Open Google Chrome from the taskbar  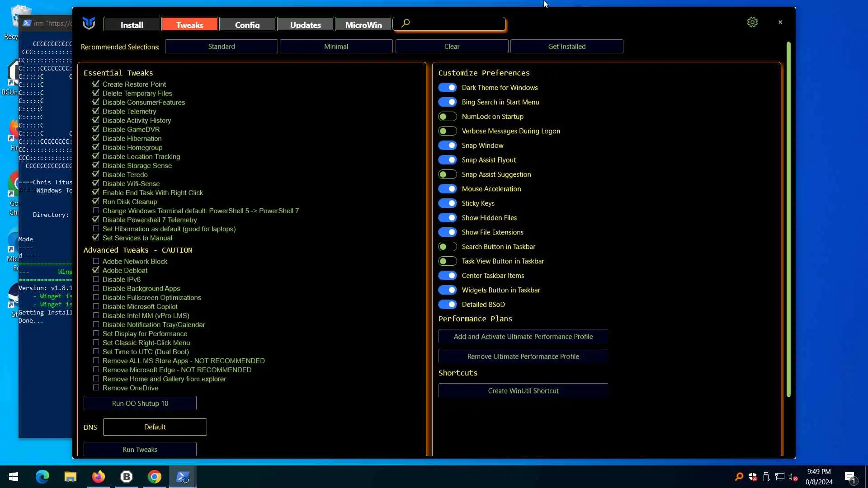coord(155,477)
